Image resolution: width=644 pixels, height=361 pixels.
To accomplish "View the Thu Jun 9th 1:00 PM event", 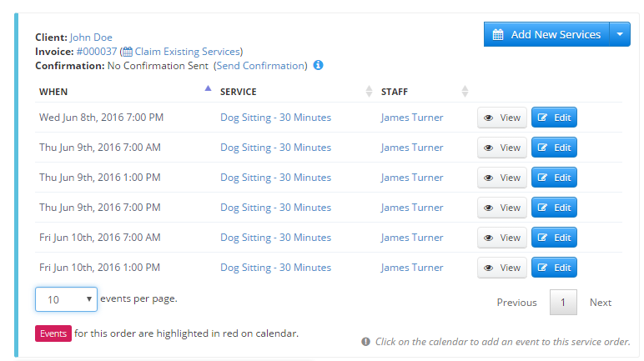I will (502, 178).
